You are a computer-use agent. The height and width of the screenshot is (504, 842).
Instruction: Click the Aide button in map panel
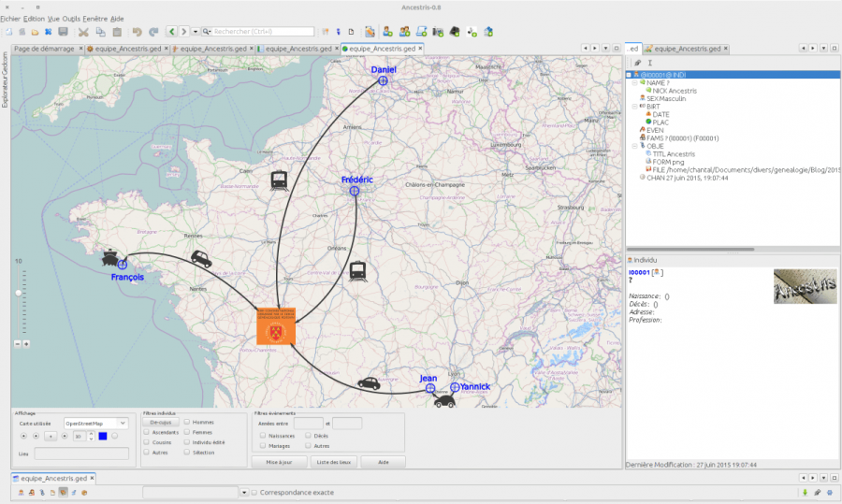(383, 462)
